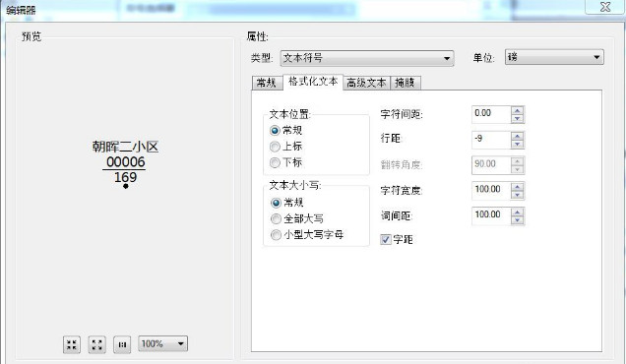Decrease 字符宽度 with the down arrow
The height and width of the screenshot is (364, 626).
pyautogui.click(x=518, y=195)
